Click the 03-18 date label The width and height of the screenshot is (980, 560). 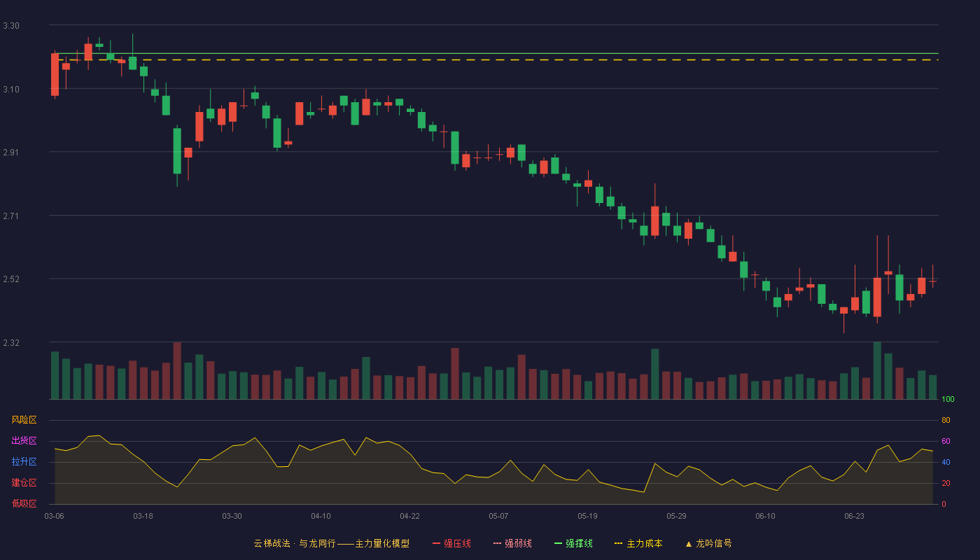[x=143, y=516]
